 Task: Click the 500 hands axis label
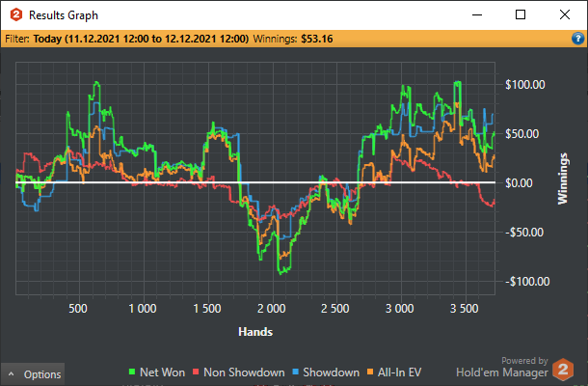coord(78,309)
